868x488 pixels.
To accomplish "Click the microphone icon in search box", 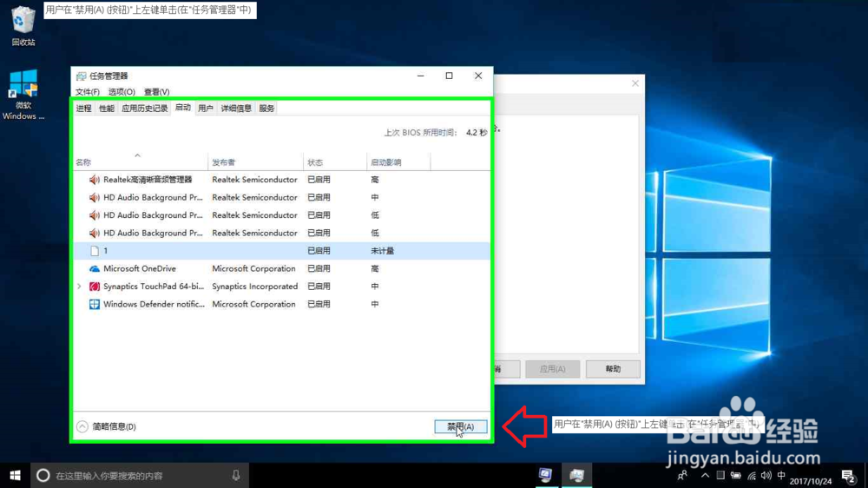I will click(236, 475).
